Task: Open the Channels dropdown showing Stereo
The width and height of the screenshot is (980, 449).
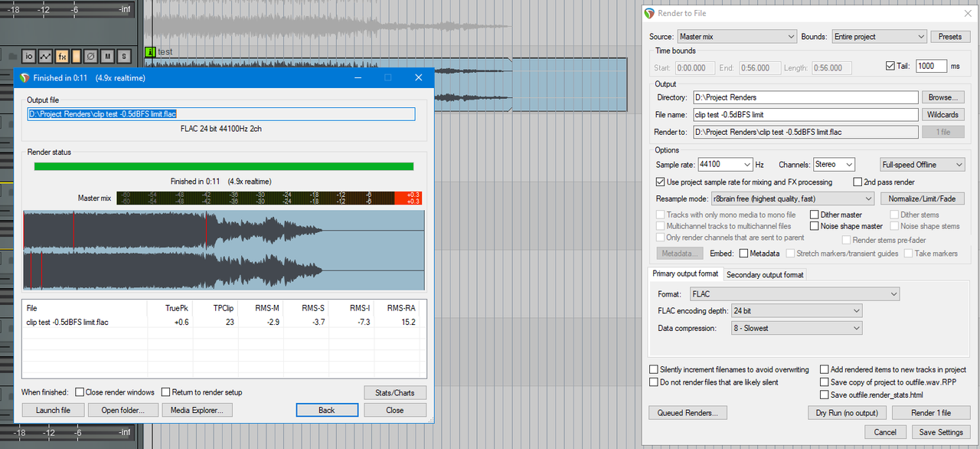Action: click(x=834, y=165)
